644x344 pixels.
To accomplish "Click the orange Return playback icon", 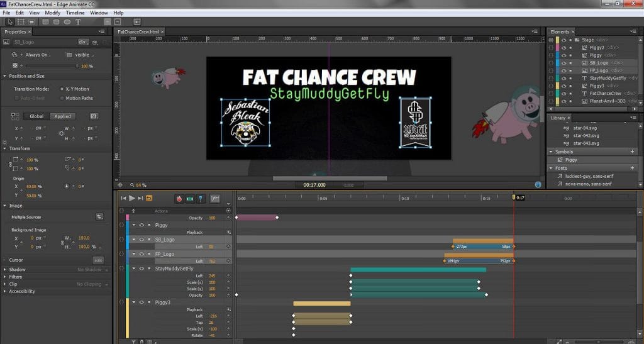I will [149, 198].
